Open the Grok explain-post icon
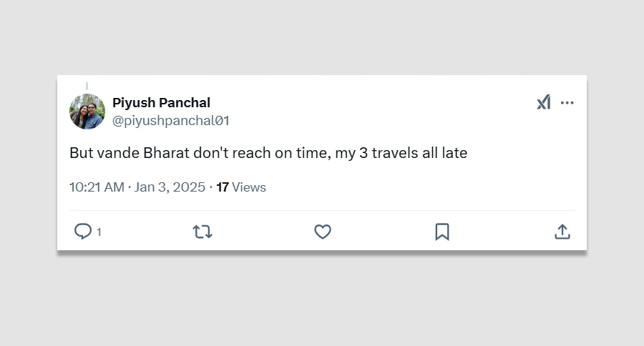 [544, 102]
